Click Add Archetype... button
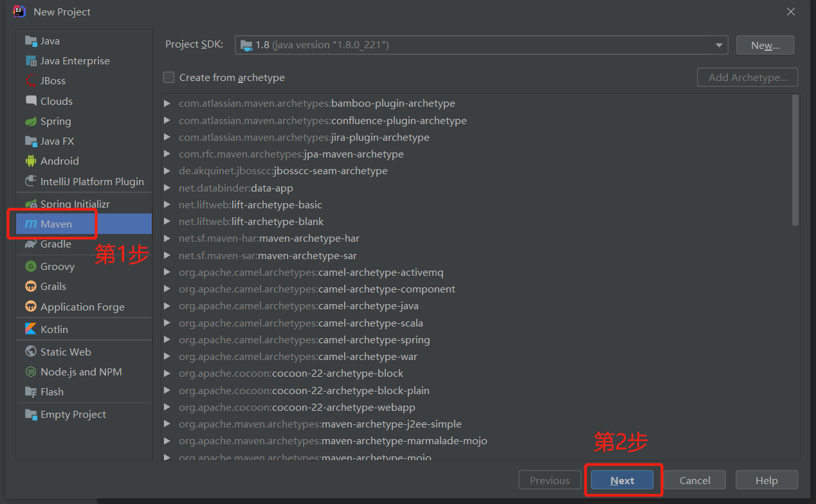Screen dimensions: 816x504 point(748,77)
